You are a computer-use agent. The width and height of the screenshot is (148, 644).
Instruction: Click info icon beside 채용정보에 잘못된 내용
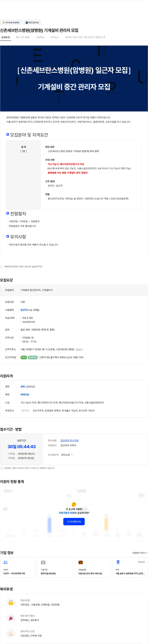coord(2,266)
